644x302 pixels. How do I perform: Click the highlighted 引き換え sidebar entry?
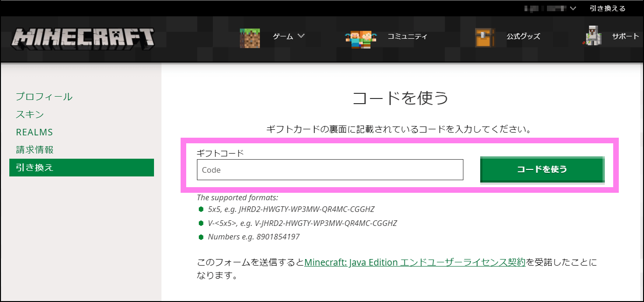[x=35, y=167]
